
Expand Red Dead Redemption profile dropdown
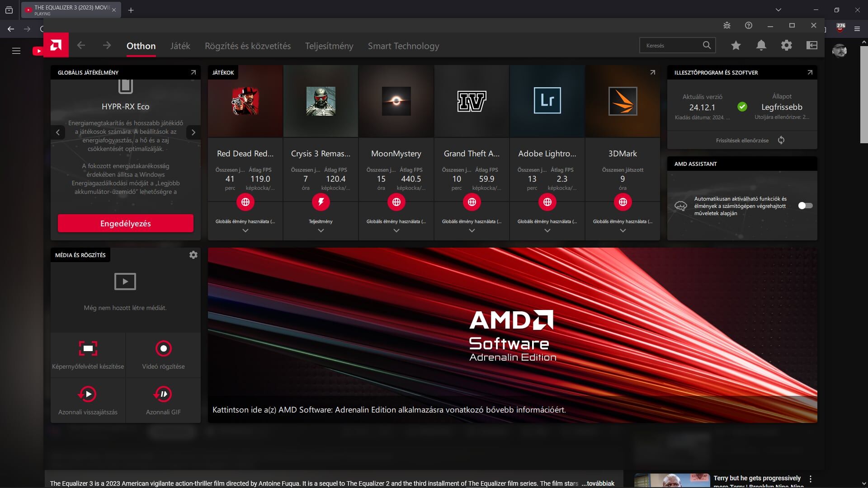(x=245, y=230)
